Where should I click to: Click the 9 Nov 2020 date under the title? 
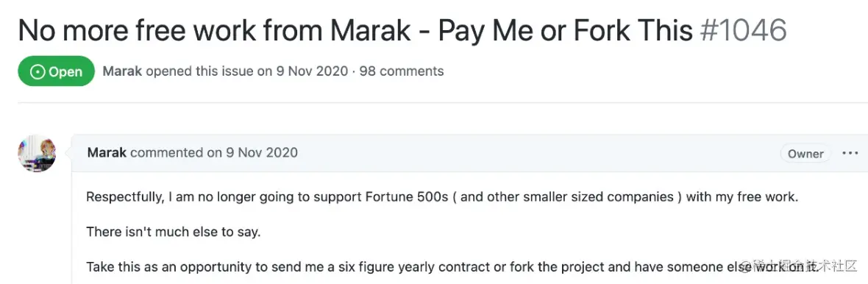312,71
